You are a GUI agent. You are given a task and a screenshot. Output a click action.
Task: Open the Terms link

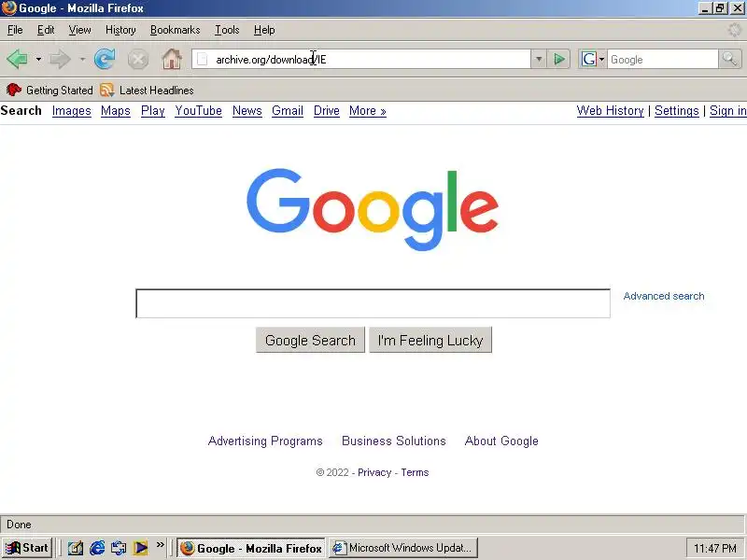pos(415,472)
